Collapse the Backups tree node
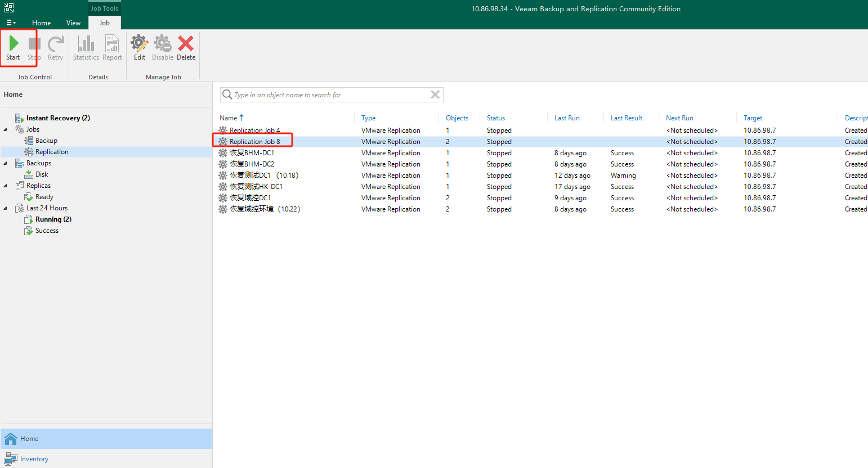 tap(6, 163)
